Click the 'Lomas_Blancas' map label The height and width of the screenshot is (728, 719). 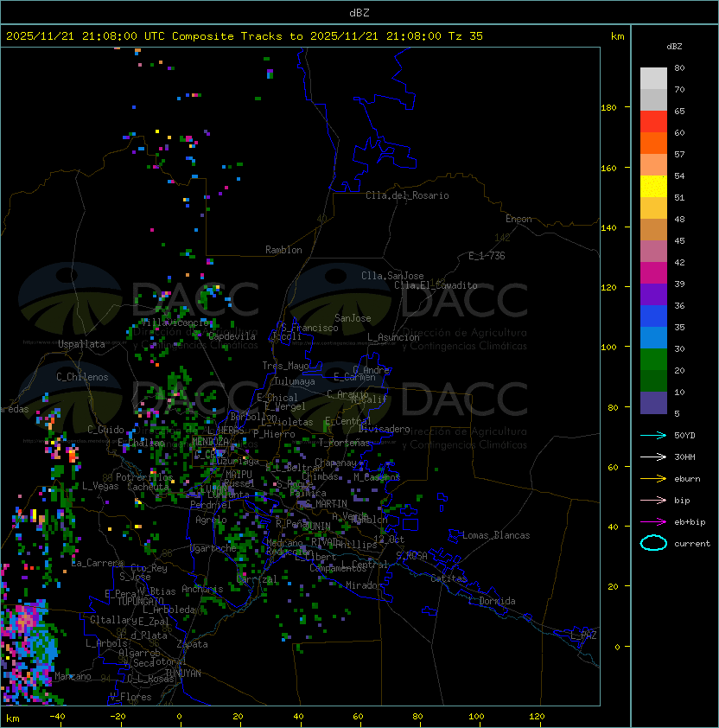pyautogui.click(x=496, y=535)
